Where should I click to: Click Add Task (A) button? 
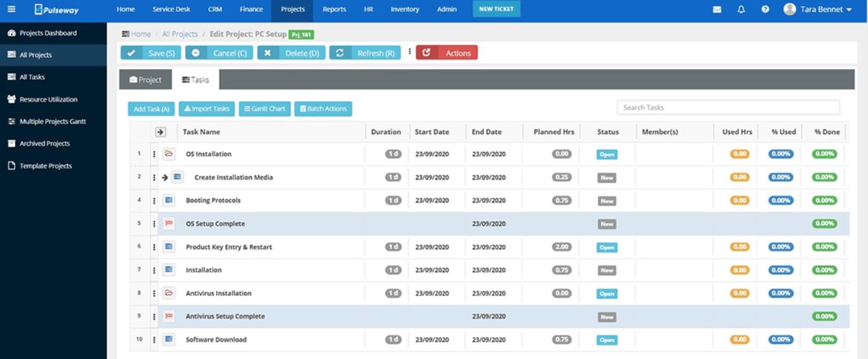pyautogui.click(x=152, y=109)
